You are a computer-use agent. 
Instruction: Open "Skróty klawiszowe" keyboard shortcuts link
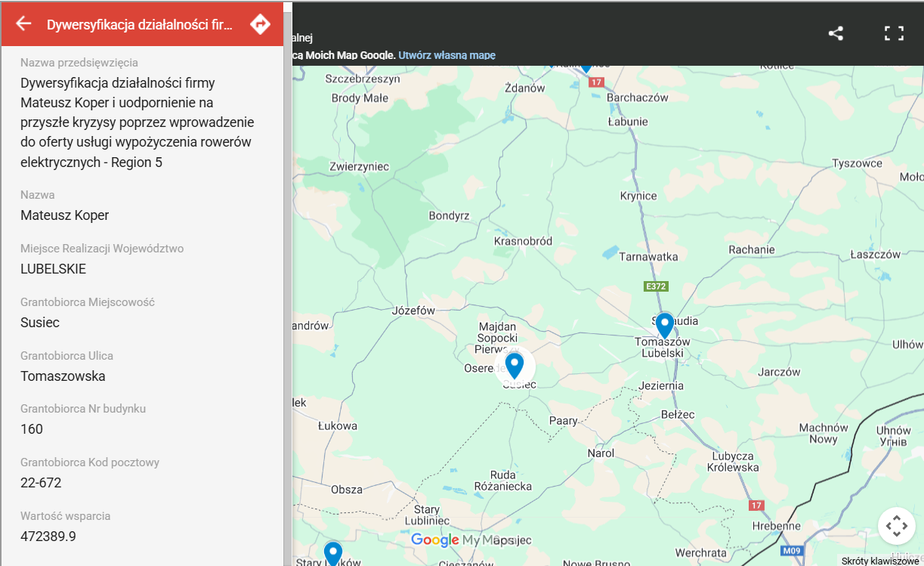882,561
